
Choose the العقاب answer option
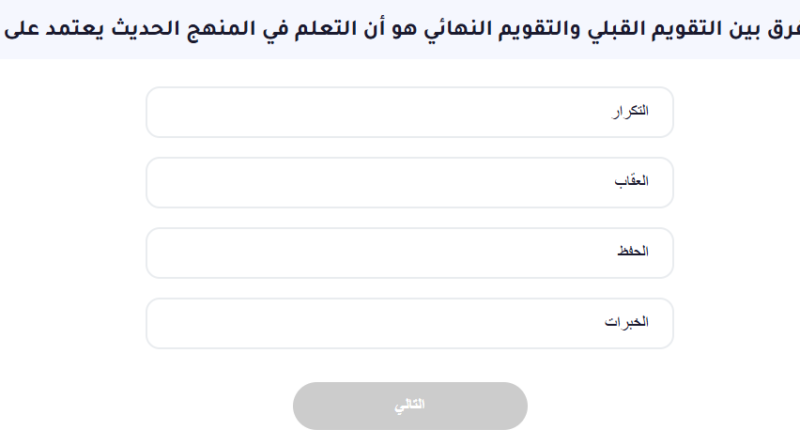point(410,182)
